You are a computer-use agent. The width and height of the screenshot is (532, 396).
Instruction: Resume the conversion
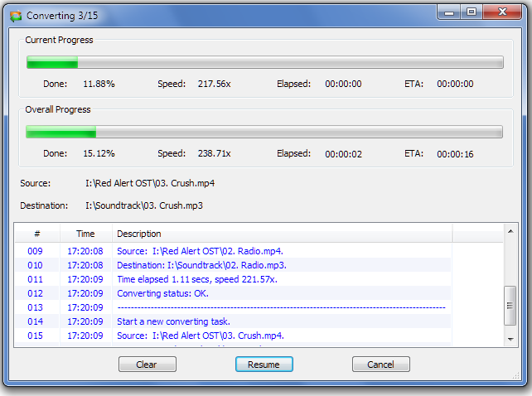point(264,364)
